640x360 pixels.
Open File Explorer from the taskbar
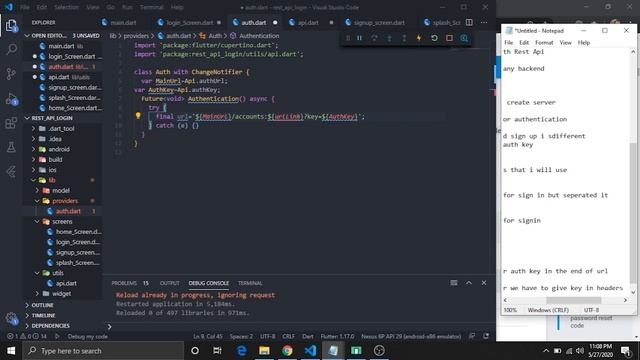(264, 351)
